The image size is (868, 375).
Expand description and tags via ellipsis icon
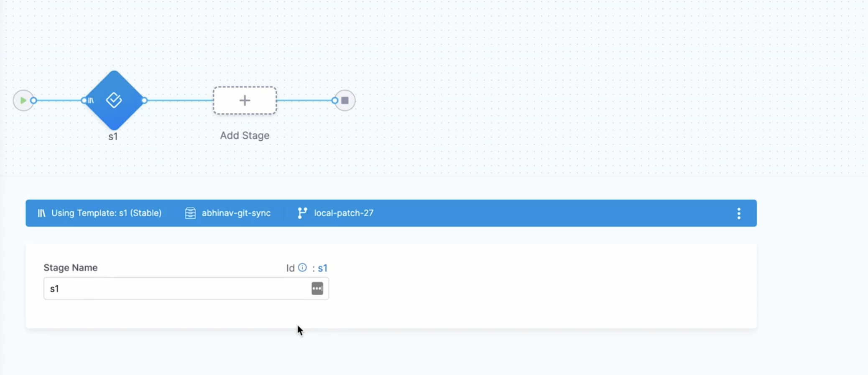tap(317, 289)
